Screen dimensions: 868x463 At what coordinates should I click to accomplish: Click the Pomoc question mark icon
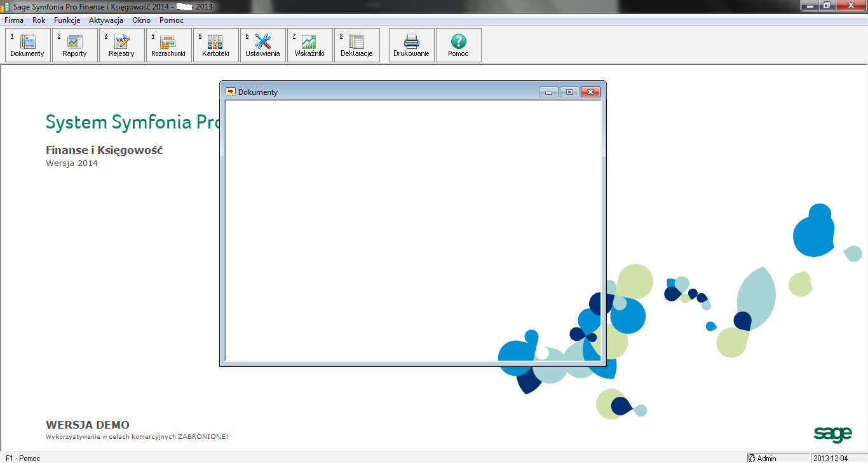pyautogui.click(x=458, y=42)
